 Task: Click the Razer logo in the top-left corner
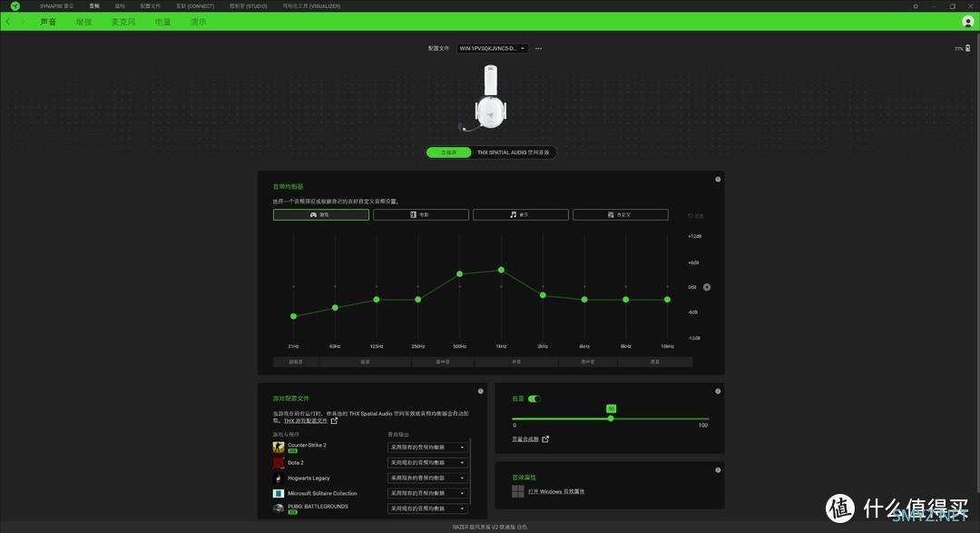point(15,6)
